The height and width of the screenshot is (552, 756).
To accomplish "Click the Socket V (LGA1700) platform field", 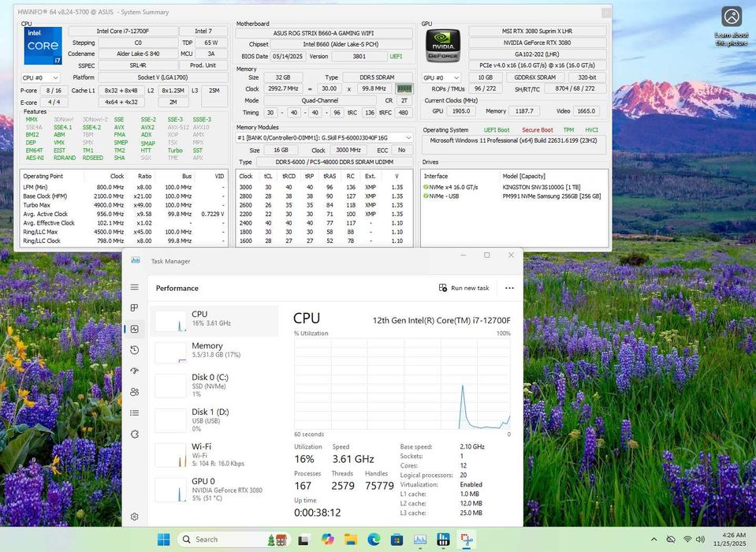I will [x=163, y=77].
